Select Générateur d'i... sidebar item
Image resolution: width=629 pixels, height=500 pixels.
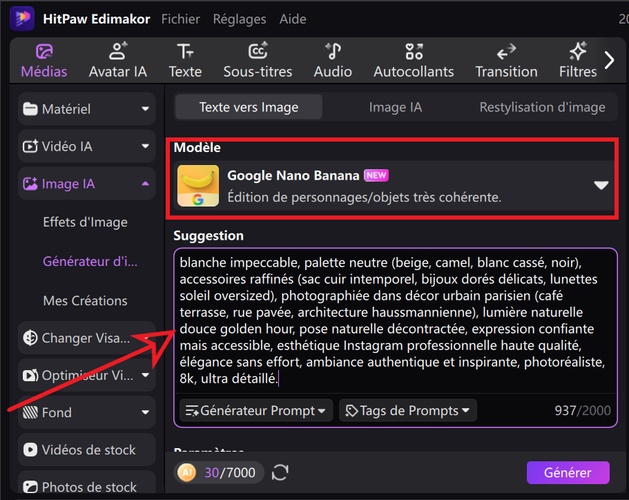click(x=90, y=261)
